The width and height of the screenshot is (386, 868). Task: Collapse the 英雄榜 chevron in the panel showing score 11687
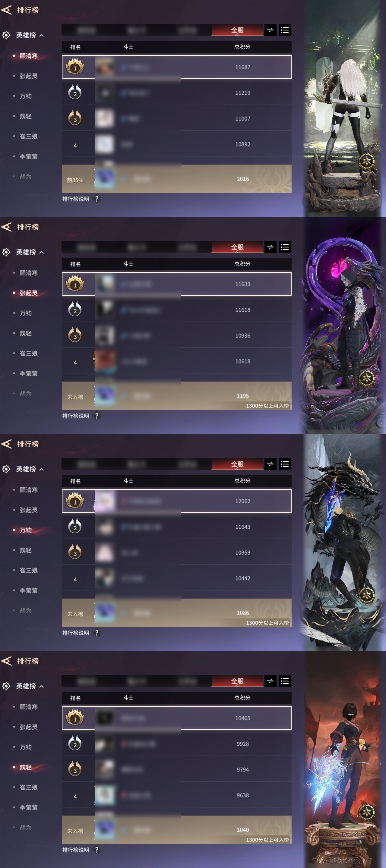coord(42,35)
